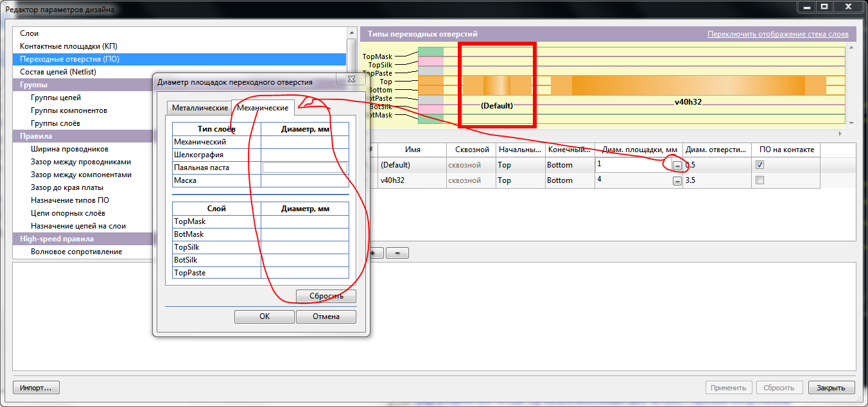Click ПО на контакте column header

click(786, 150)
